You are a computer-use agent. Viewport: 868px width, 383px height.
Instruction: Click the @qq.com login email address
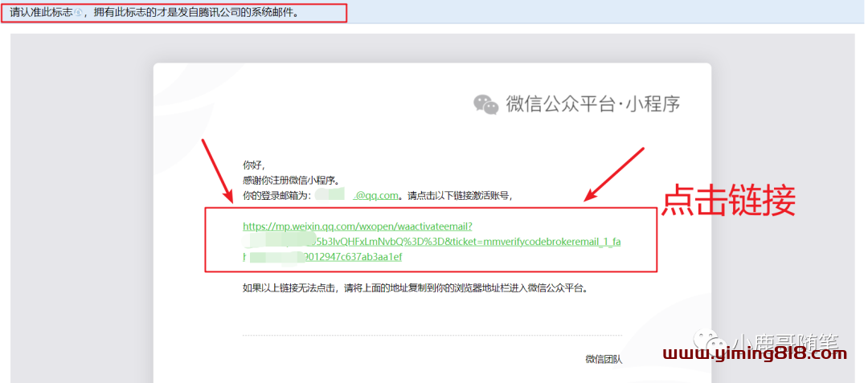click(377, 195)
